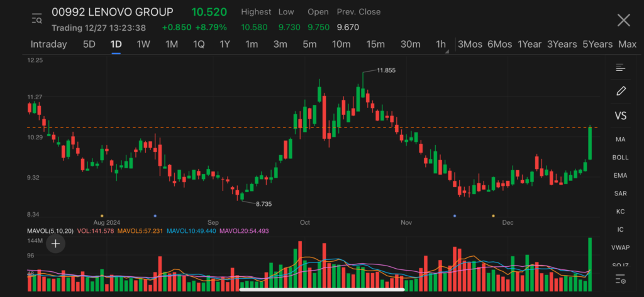Click the plus button on volume panel
This screenshot has width=644, height=297.
[55, 244]
